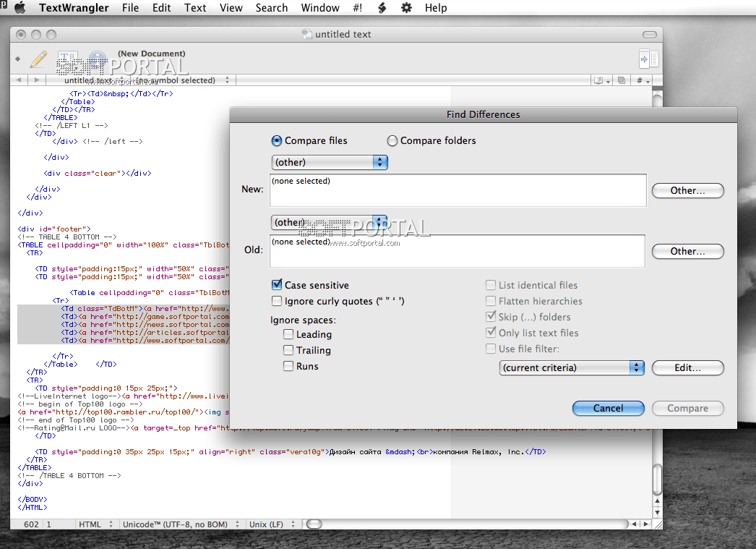Open the # includes popup icon

click(x=643, y=80)
